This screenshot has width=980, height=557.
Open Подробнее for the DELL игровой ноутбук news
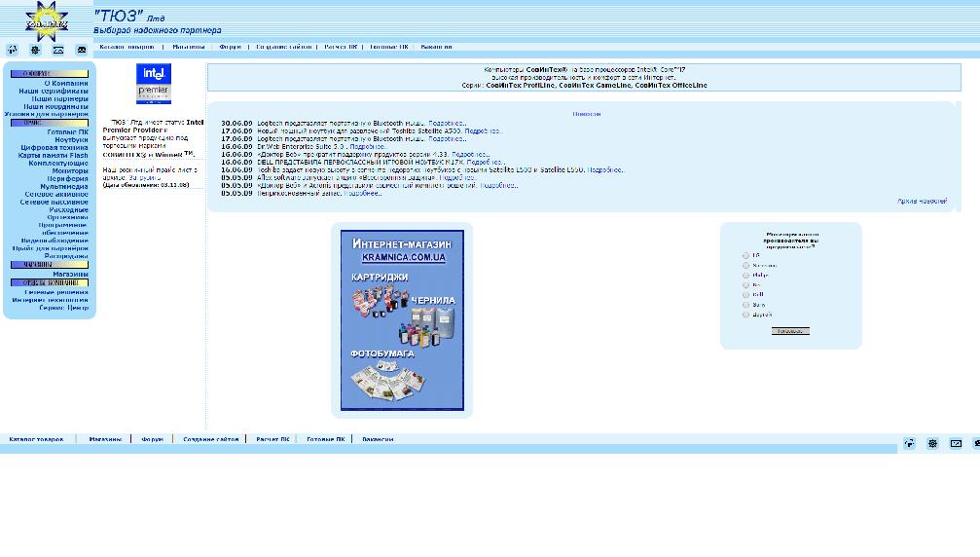tap(486, 163)
